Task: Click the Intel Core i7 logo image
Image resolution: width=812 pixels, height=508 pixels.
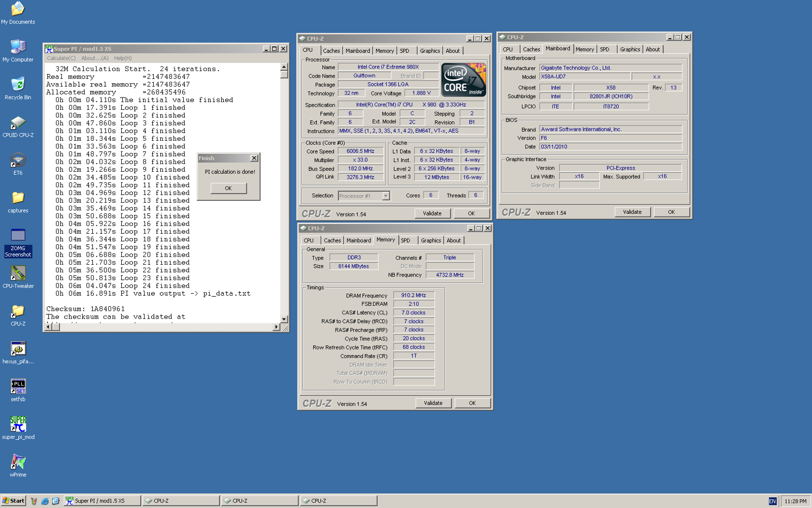Action: (464, 80)
